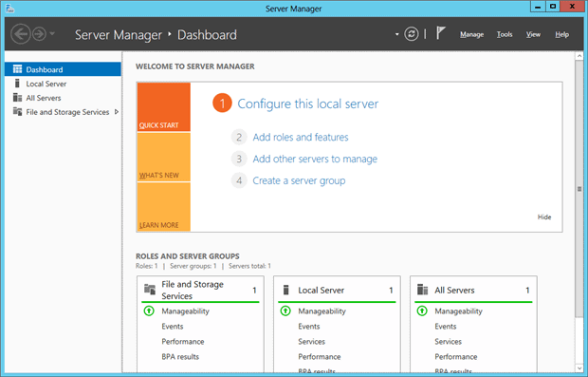Open Manageability in File and Storage Services tile
This screenshot has width=588, height=377.
[185, 311]
